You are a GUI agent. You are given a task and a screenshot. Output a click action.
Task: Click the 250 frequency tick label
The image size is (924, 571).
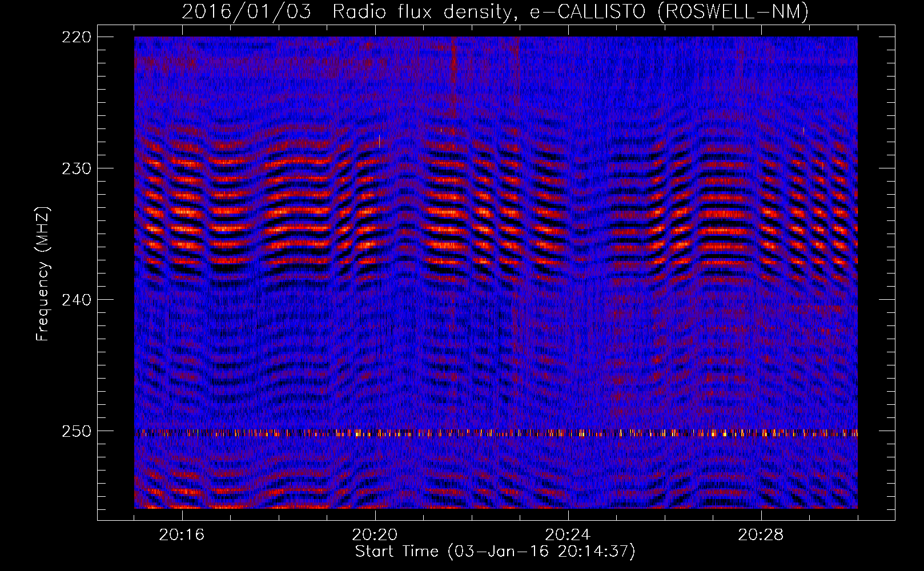point(76,431)
